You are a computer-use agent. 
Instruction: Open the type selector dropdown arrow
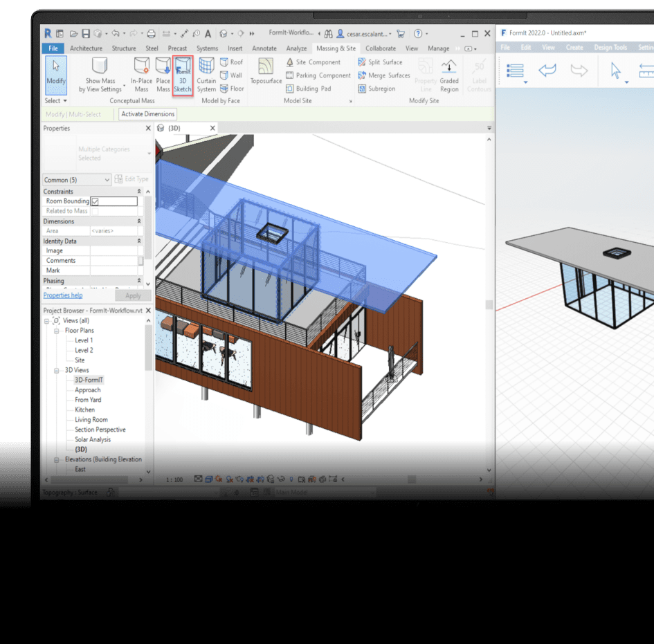click(149, 154)
